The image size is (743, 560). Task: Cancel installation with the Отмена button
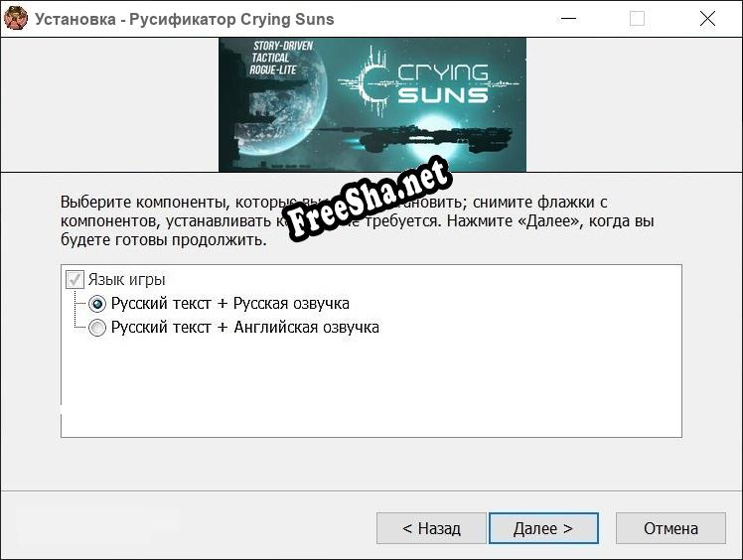click(670, 528)
